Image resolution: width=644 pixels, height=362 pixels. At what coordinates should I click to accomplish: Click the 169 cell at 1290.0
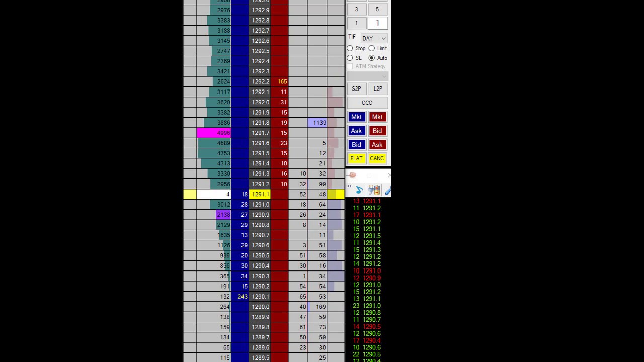(317, 307)
